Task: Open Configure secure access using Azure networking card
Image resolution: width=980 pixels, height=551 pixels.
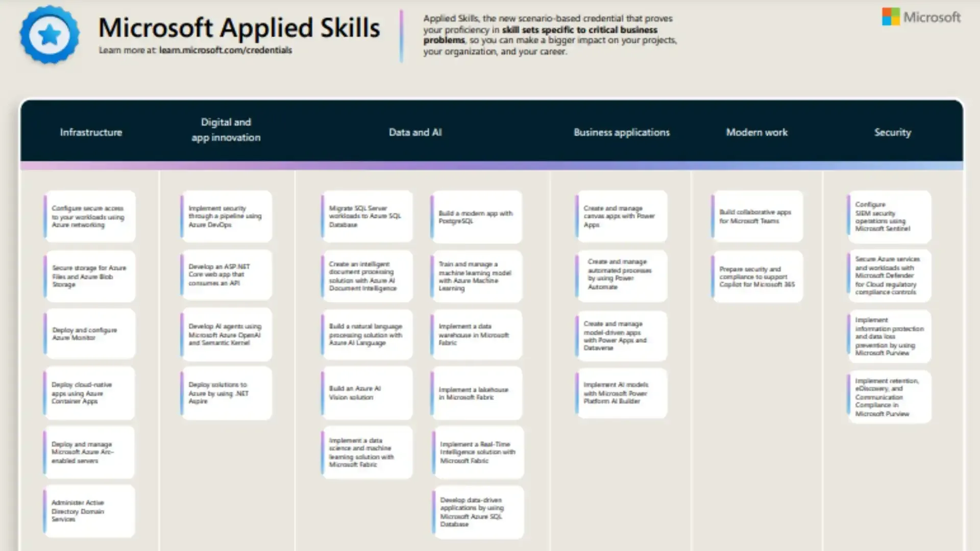Action: tap(89, 216)
